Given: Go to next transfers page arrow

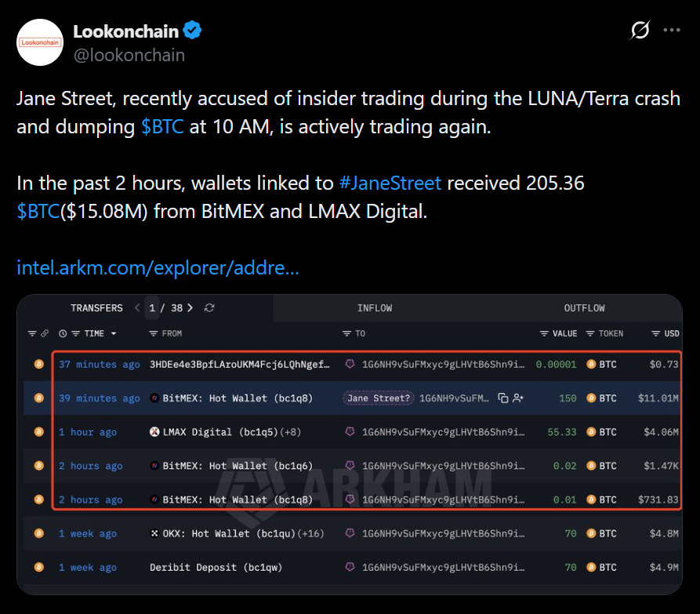Looking at the screenshot, I should pyautogui.click(x=190, y=308).
